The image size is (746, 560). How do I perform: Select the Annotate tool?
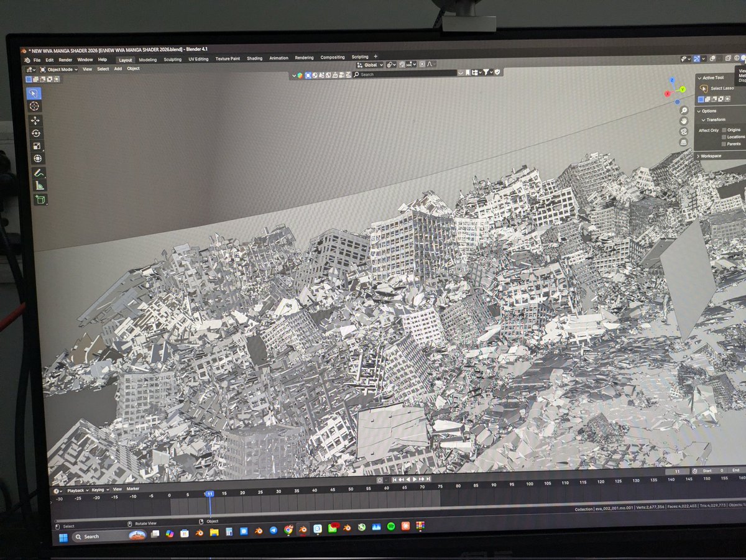[x=38, y=173]
